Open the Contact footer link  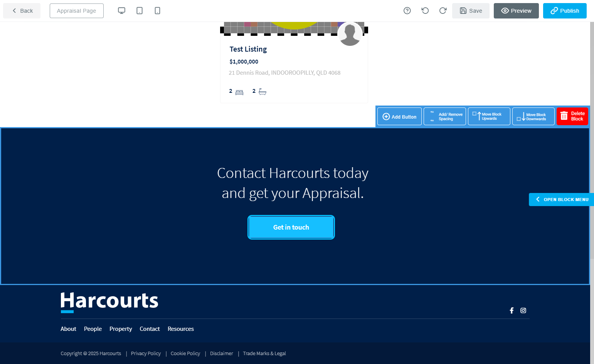point(150,329)
